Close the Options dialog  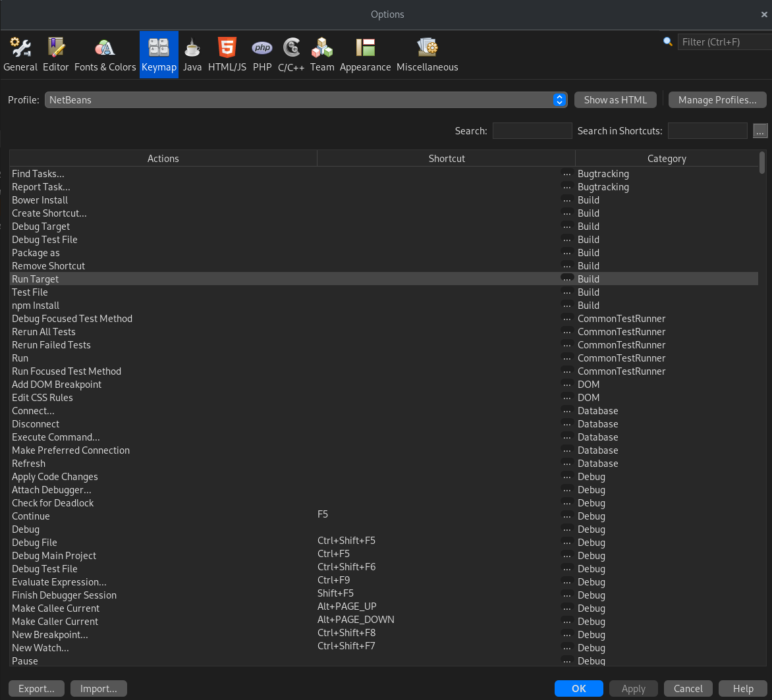coord(763,14)
